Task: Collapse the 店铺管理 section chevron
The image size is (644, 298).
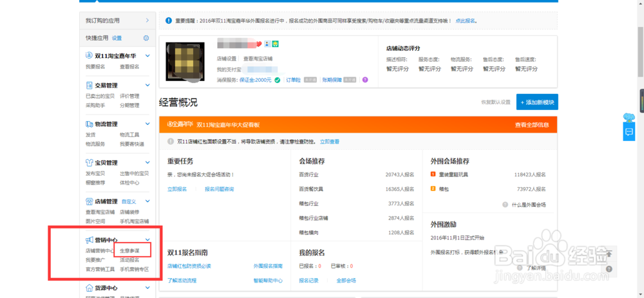Action: pyautogui.click(x=148, y=201)
